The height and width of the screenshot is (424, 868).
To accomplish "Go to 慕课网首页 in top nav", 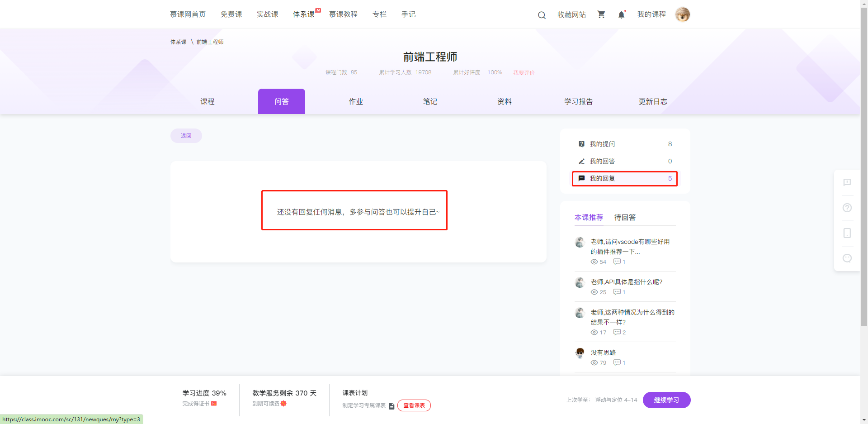I will 188,14.
